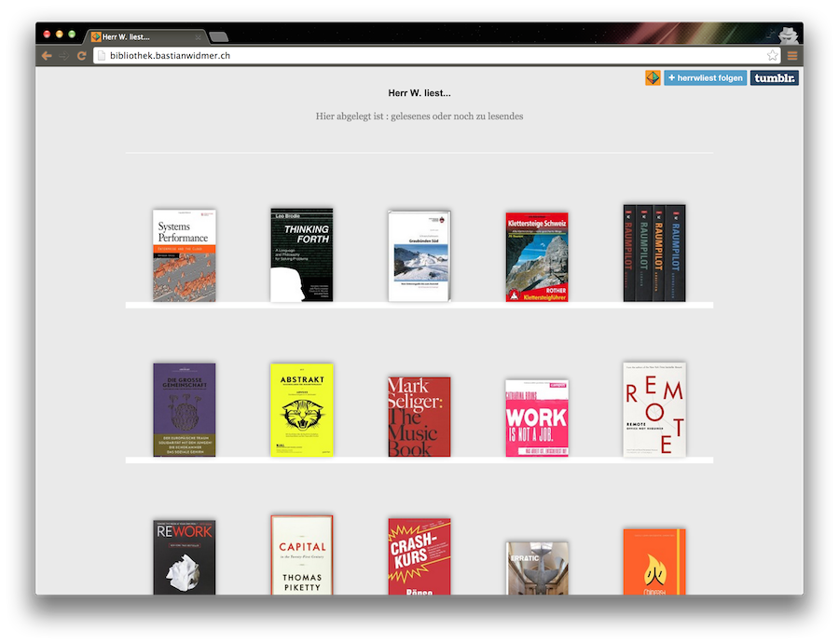Open the orange flame book cover

[654, 562]
